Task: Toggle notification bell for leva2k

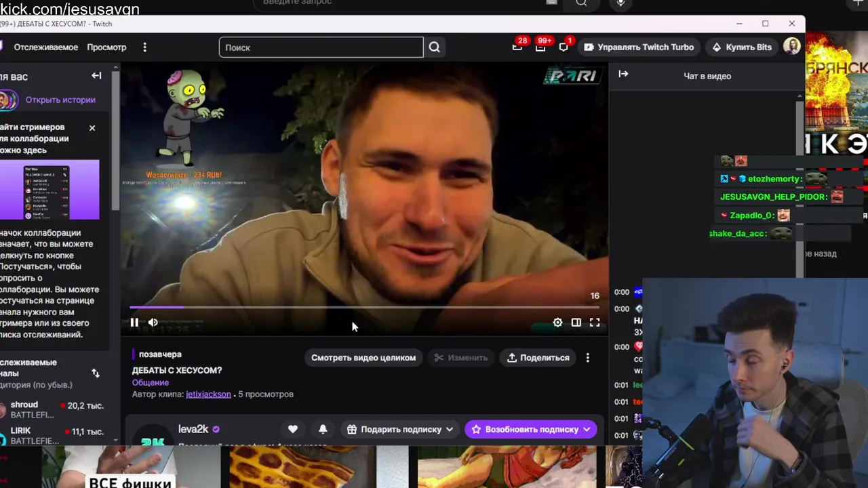Action: [x=323, y=429]
